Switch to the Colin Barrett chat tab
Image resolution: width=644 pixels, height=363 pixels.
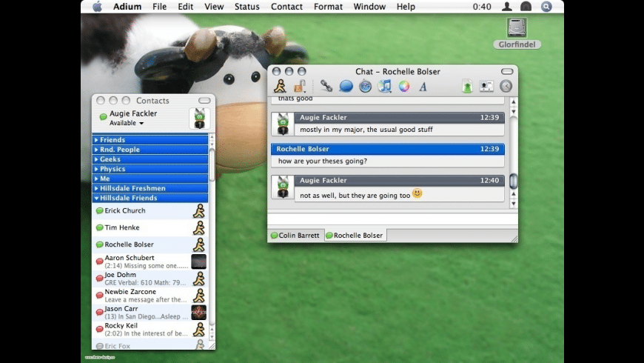[x=295, y=236]
